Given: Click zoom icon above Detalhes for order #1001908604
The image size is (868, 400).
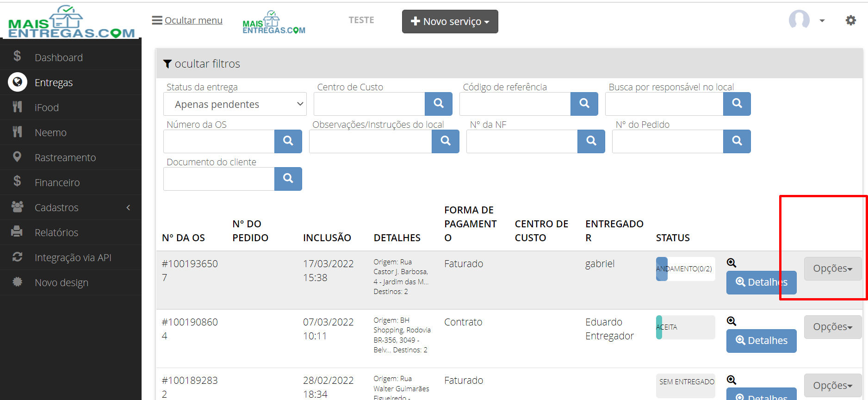Looking at the screenshot, I should (732, 321).
